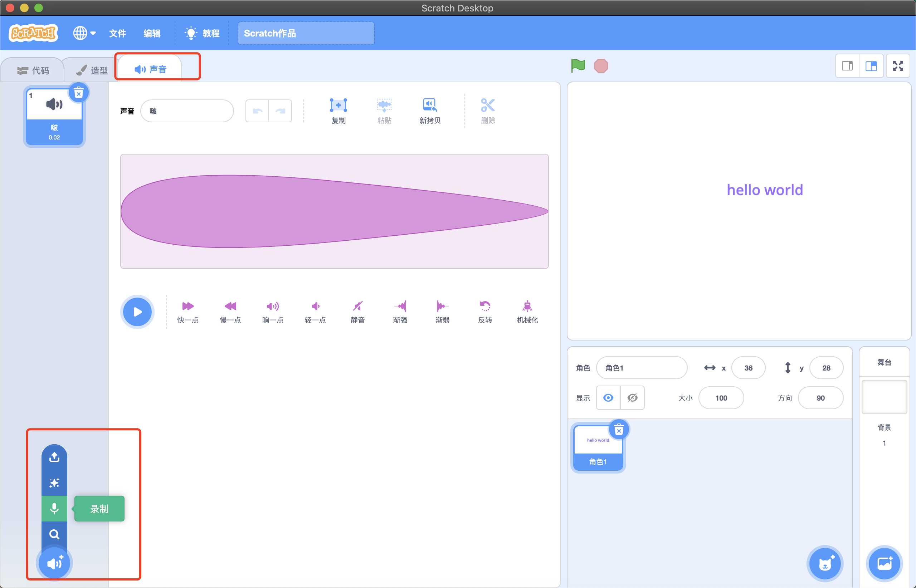Click the red stop button

click(601, 66)
